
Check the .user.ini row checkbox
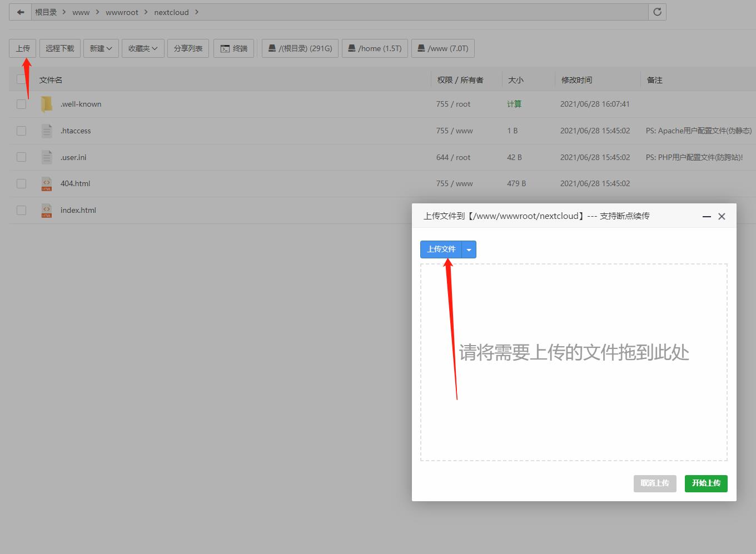tap(21, 157)
